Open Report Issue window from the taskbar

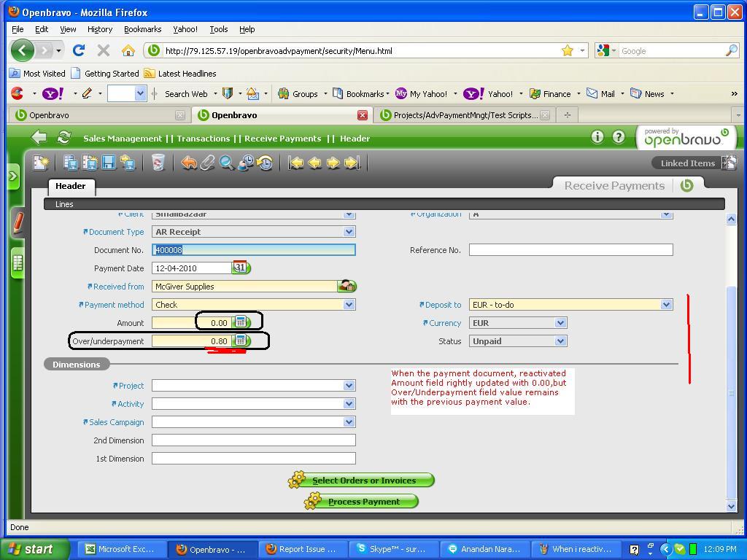303,549
